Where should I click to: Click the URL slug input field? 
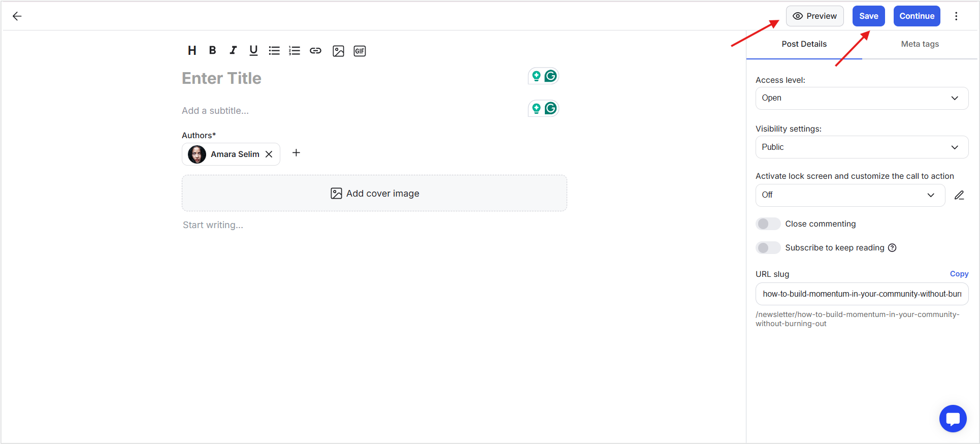(862, 294)
